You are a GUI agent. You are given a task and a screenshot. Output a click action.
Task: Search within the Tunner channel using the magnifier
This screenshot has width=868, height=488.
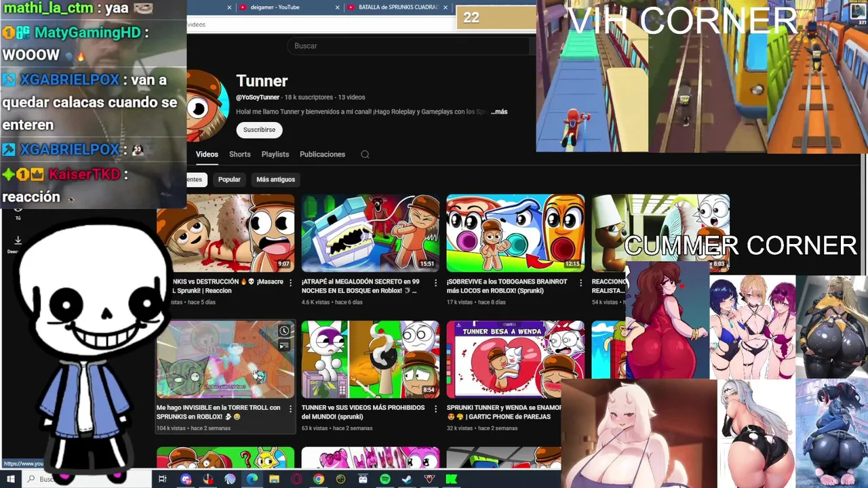point(365,155)
